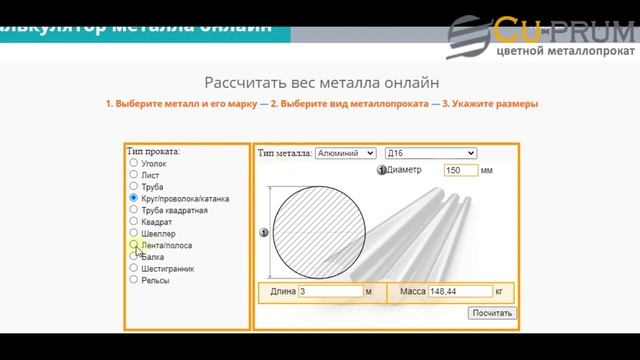Choose the Труба radio option
Image resolution: width=640 pixels, height=360 pixels.
point(133,186)
